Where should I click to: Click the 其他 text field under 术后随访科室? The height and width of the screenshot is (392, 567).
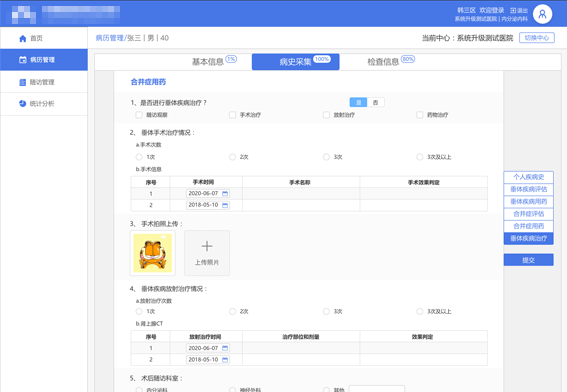click(376, 389)
